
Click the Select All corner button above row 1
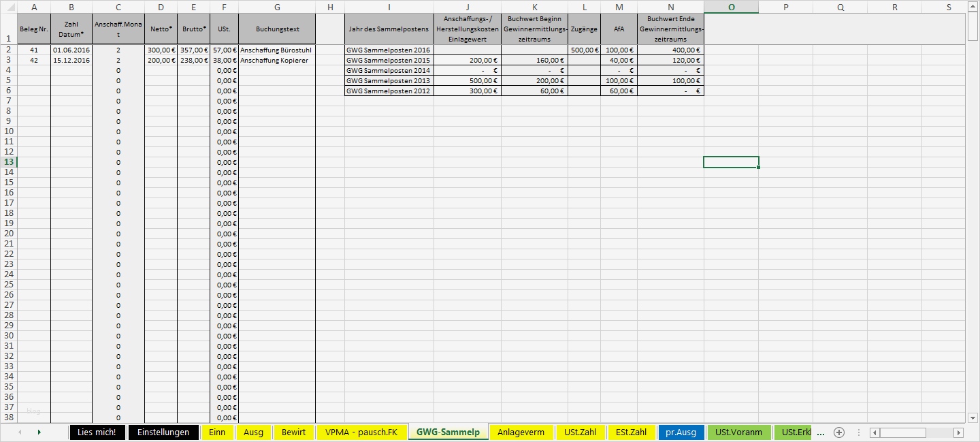[10, 7]
